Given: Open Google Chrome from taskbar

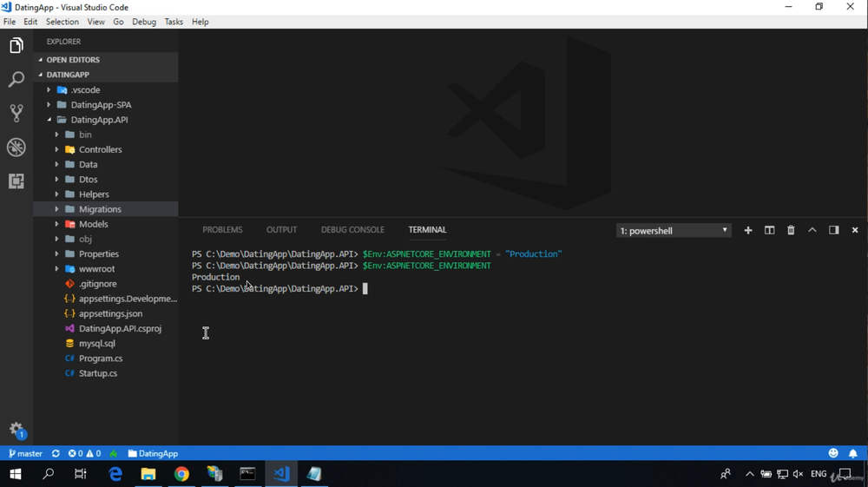Looking at the screenshot, I should (x=181, y=474).
